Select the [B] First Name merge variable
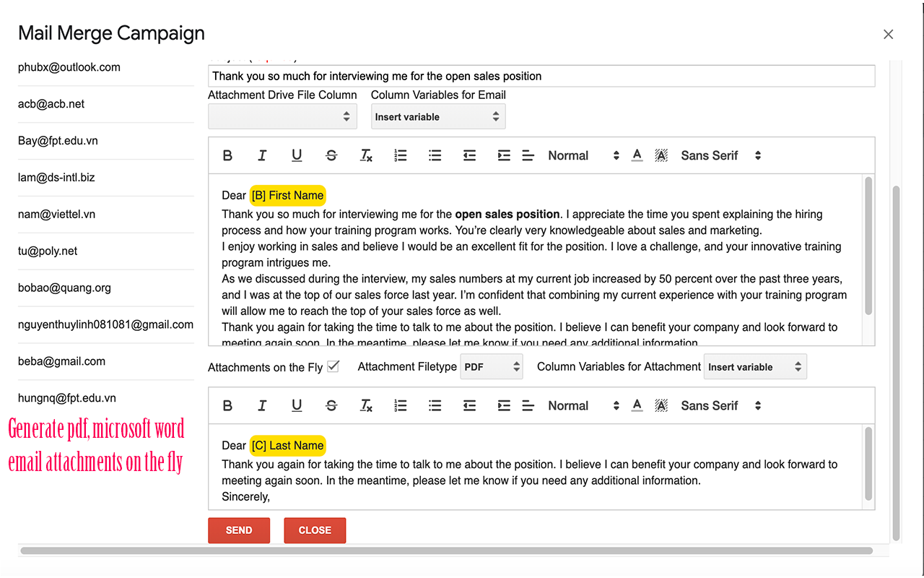This screenshot has width=924, height=578. (x=287, y=195)
